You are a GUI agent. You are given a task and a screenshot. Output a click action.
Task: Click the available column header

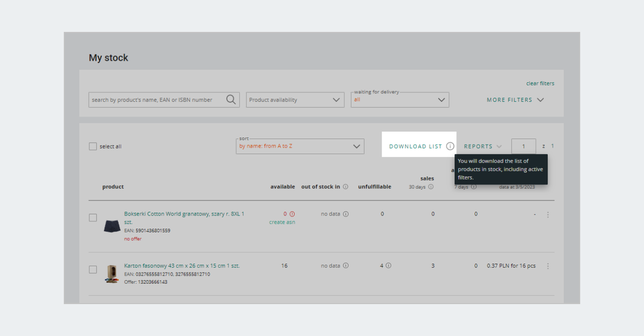coord(283,187)
